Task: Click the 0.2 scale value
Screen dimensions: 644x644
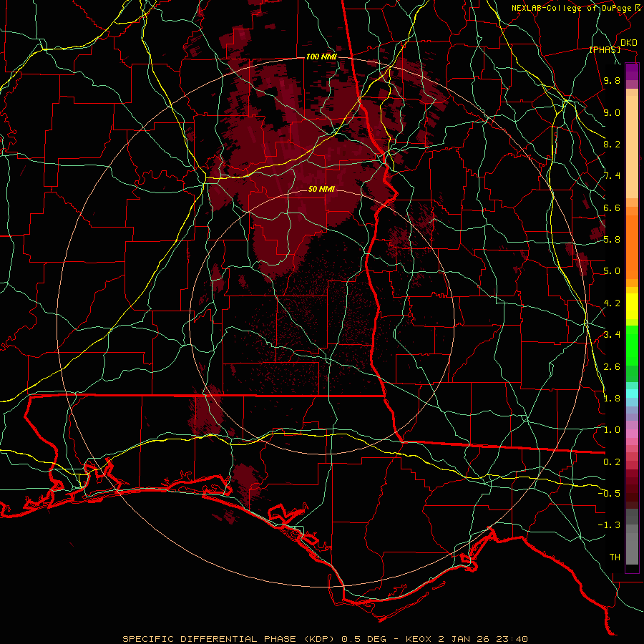Action: click(612, 462)
